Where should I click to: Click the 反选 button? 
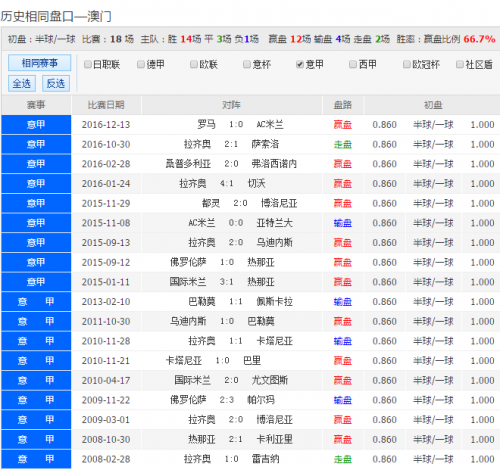pos(56,83)
